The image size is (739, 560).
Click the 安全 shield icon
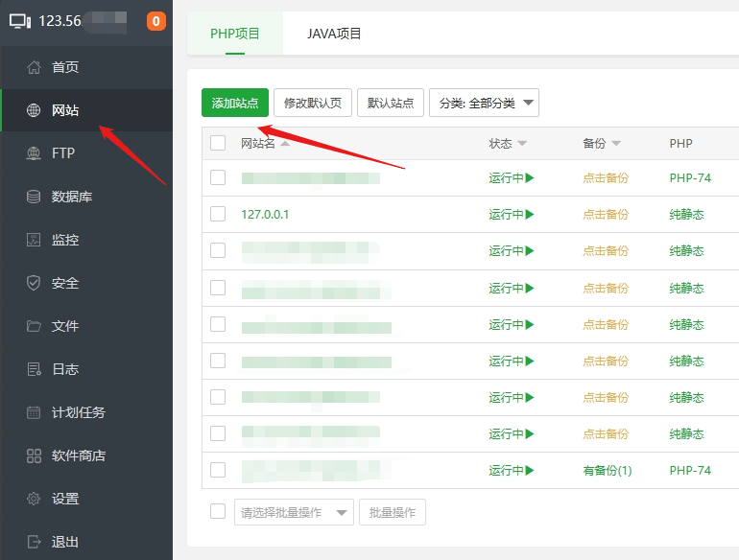click(35, 283)
